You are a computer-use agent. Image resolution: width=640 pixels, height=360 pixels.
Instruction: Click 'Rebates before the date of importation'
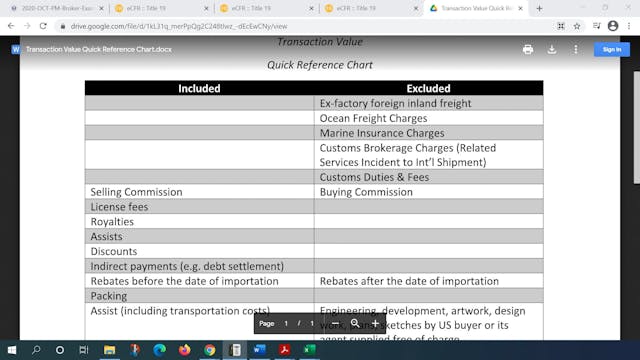[199, 281]
